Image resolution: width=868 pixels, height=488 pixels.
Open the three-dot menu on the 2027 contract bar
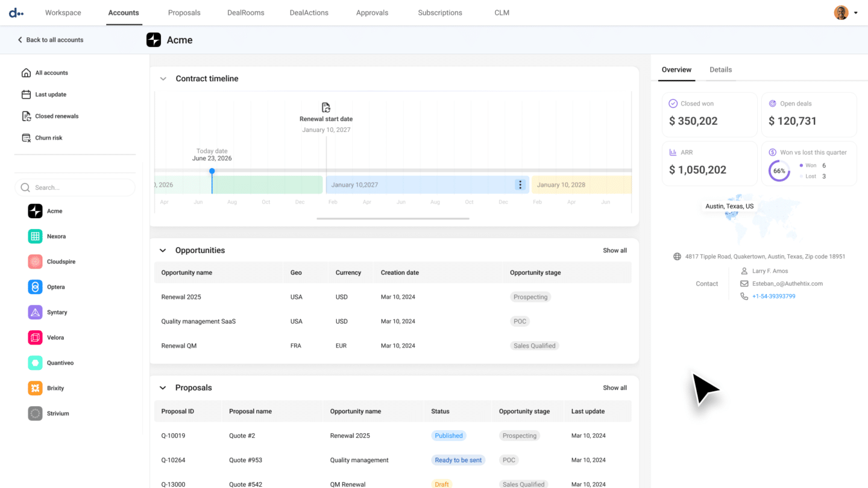point(520,184)
